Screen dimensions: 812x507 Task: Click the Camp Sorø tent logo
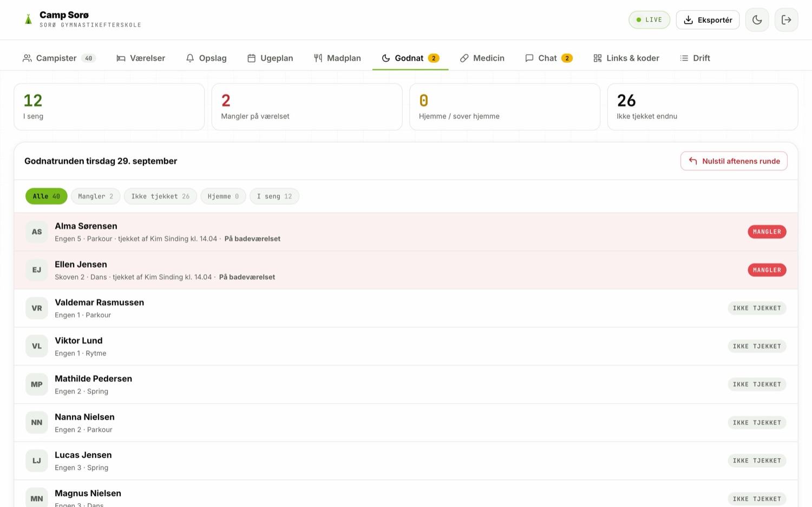pos(28,19)
